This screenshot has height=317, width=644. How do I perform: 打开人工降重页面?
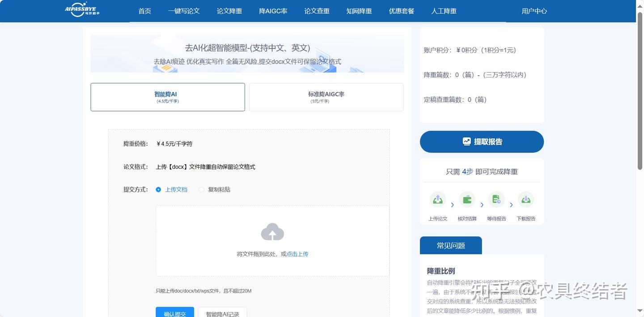coord(443,11)
